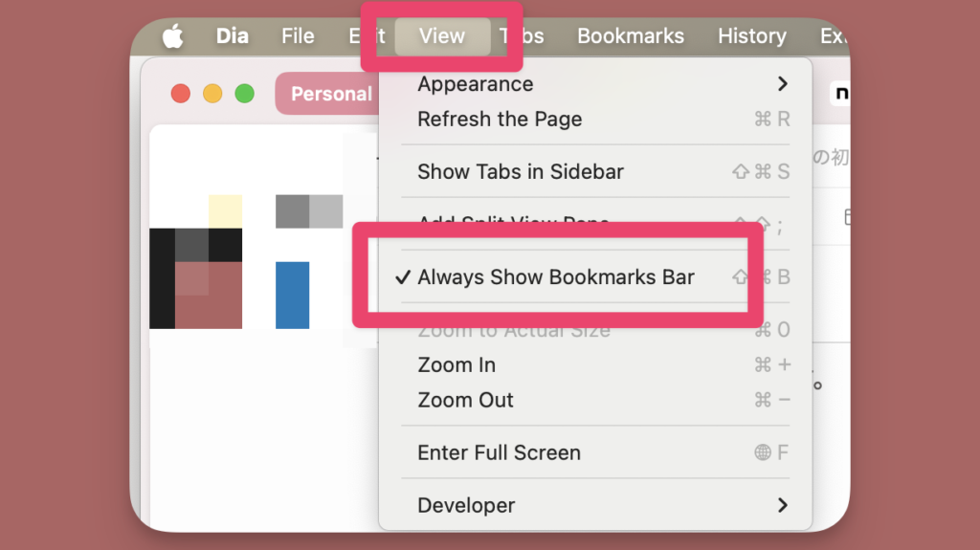
Task: Open the File menu
Action: [x=298, y=36]
